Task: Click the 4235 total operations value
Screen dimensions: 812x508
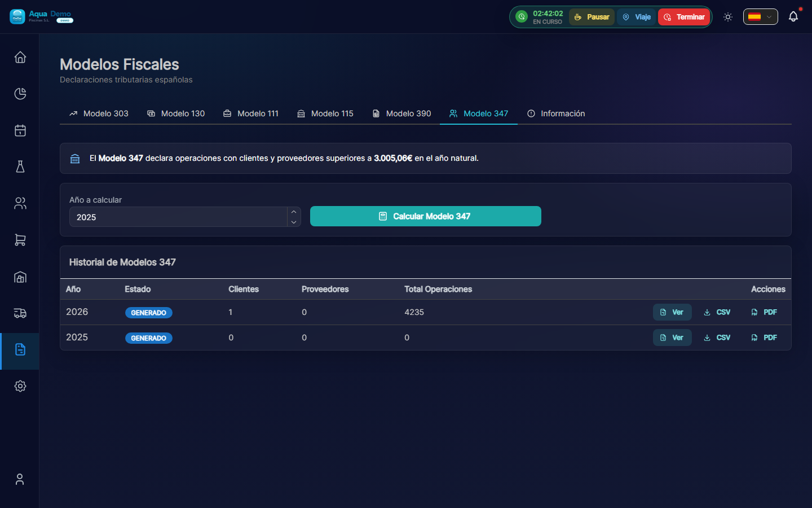Action: point(414,312)
